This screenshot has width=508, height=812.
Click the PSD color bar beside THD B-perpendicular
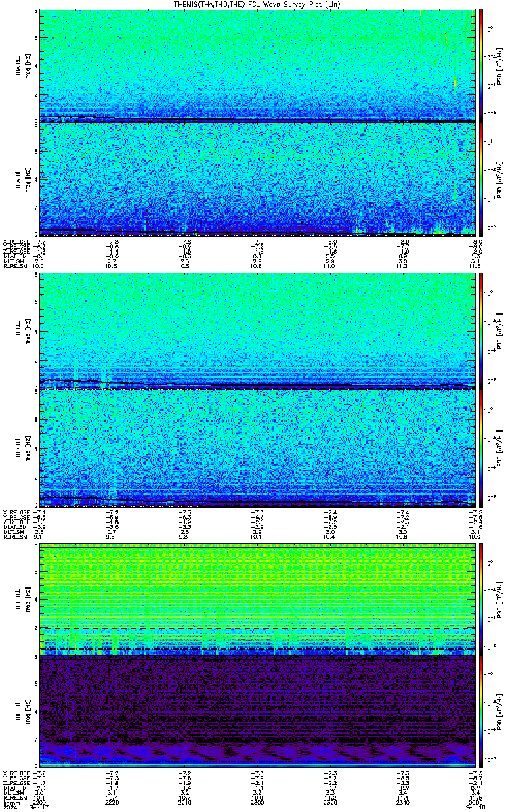click(x=481, y=330)
